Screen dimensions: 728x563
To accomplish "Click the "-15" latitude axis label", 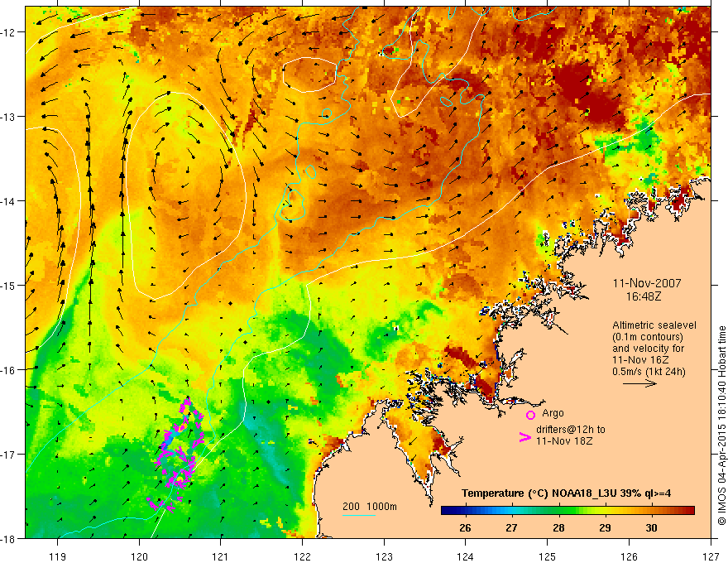I will pyautogui.click(x=9, y=285).
